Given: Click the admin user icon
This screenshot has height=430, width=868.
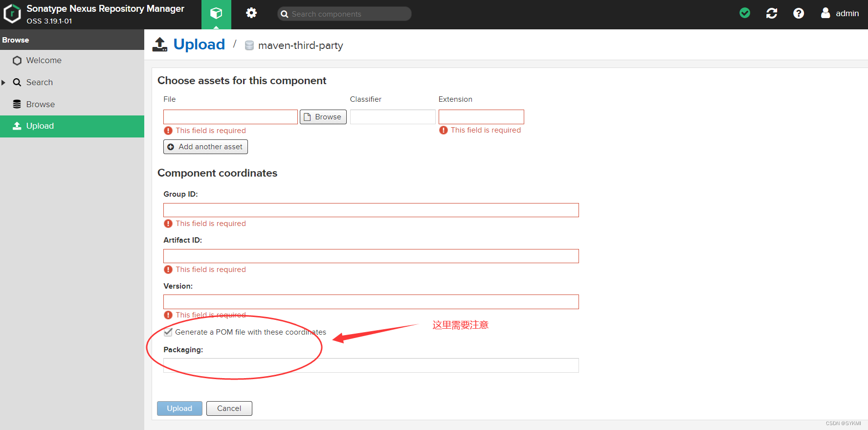Looking at the screenshot, I should pos(825,13).
